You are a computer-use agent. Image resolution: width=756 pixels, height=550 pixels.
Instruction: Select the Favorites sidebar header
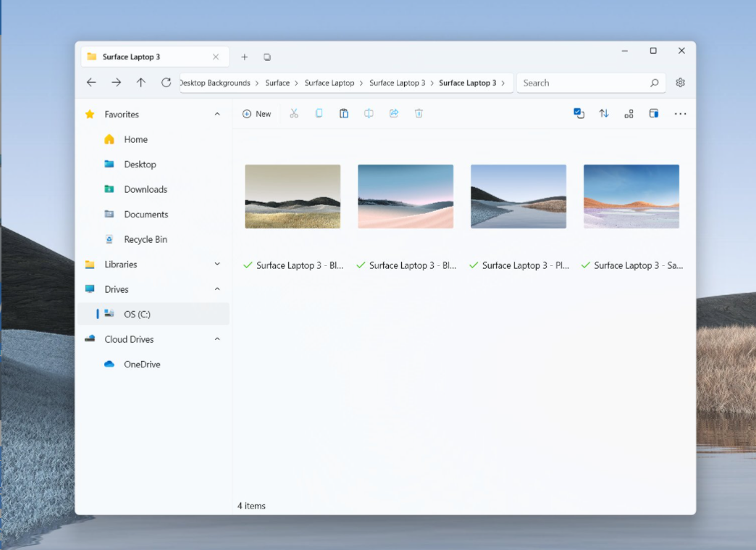(x=154, y=114)
